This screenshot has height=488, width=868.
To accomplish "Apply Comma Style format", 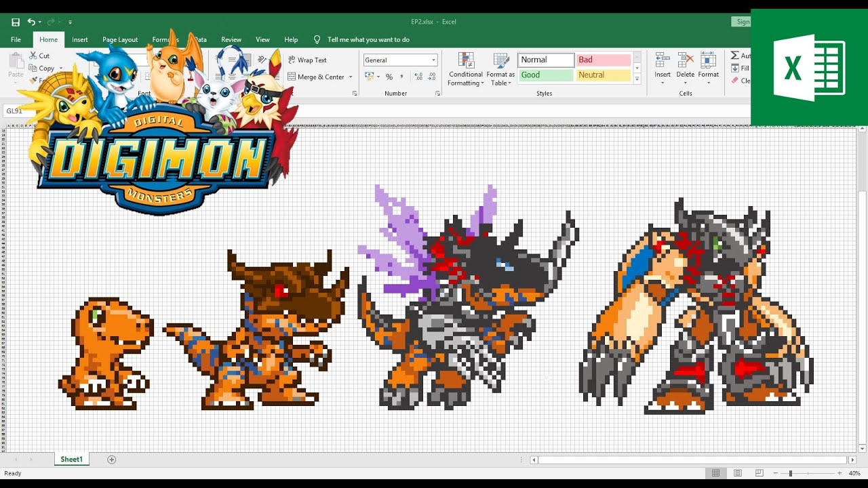I will (x=401, y=77).
